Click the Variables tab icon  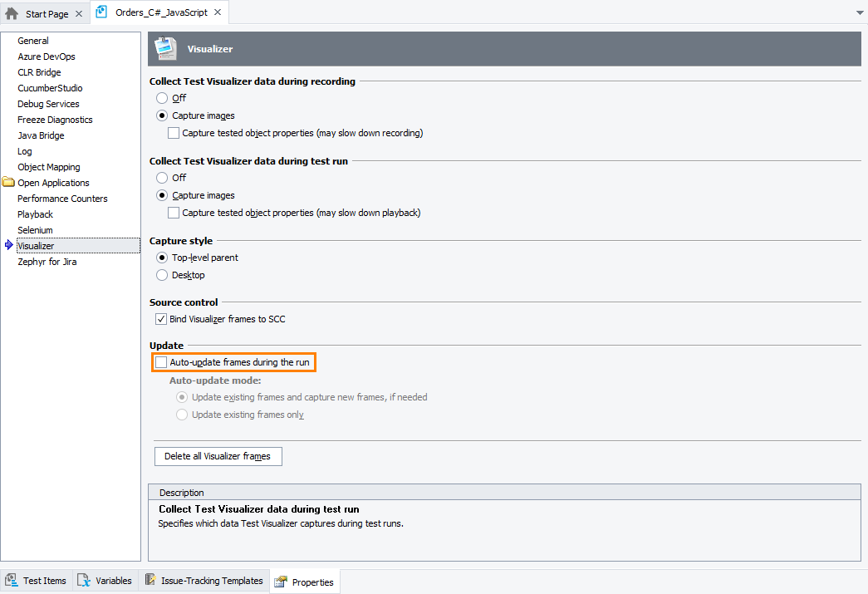coord(82,580)
